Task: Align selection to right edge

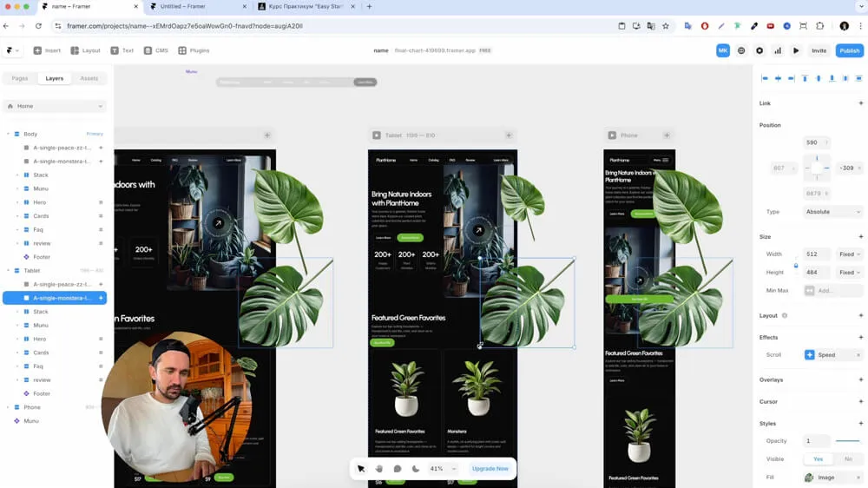Action: pos(791,79)
